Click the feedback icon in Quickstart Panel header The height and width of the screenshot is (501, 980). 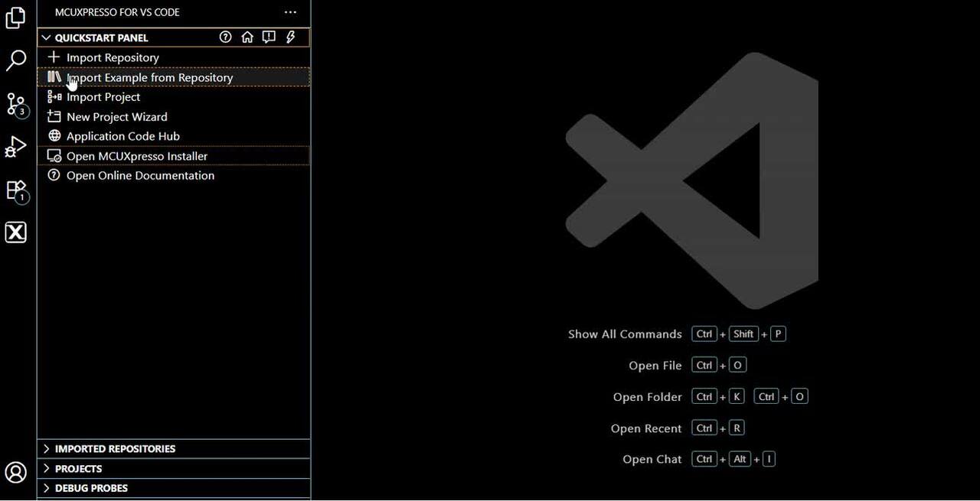click(x=269, y=37)
